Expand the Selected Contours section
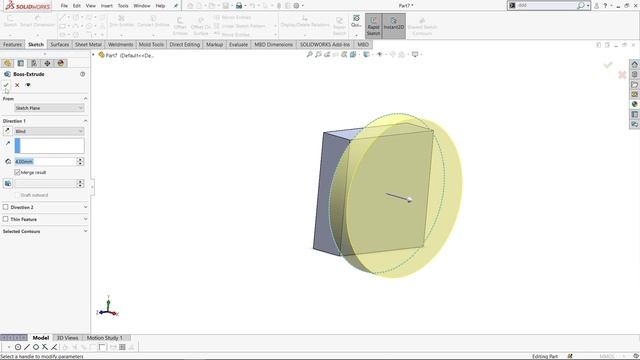 [85, 231]
